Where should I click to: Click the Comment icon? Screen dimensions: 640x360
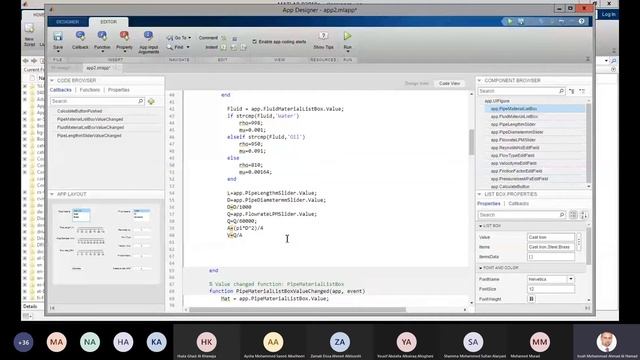tap(224, 38)
